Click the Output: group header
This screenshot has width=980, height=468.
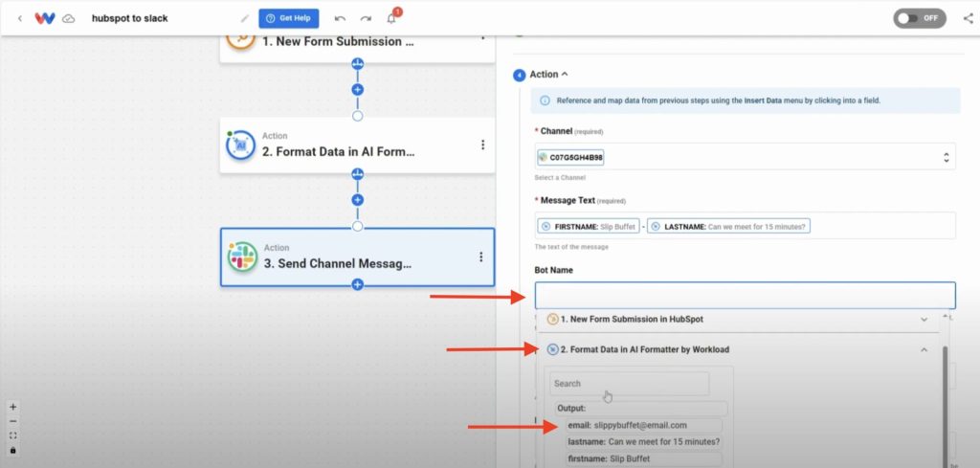641,408
